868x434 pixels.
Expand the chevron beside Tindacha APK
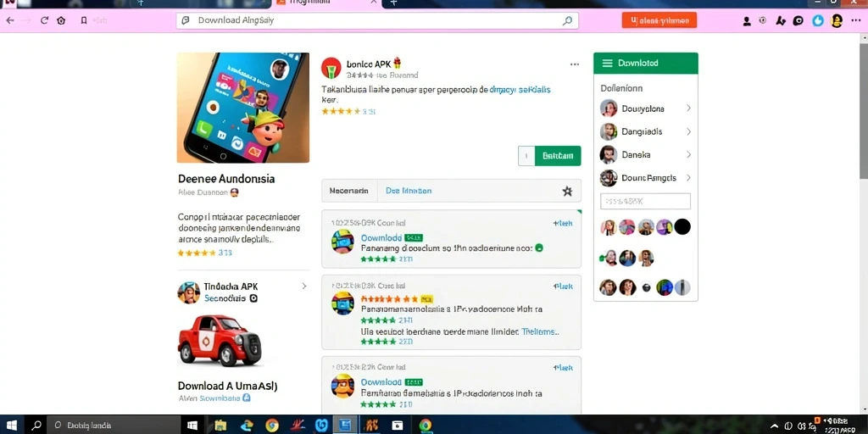pyautogui.click(x=304, y=287)
